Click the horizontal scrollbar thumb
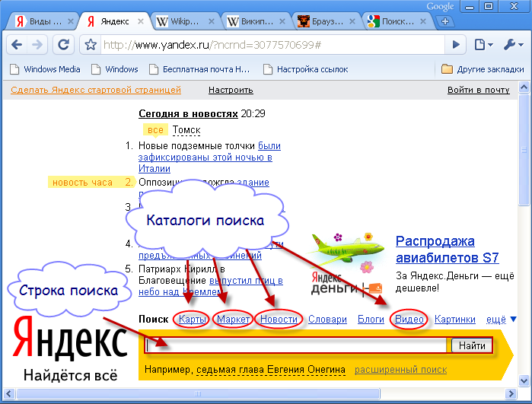 click(198, 394)
